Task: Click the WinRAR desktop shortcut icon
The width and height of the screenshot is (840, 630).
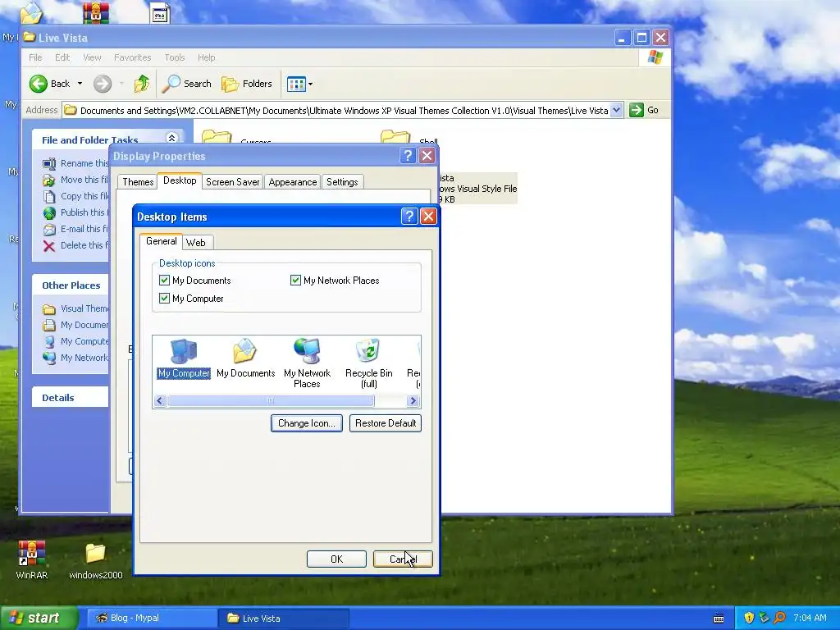Action: tap(32, 554)
